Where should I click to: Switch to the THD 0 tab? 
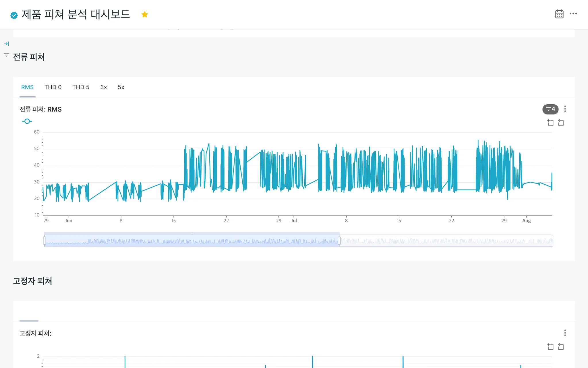(x=53, y=87)
